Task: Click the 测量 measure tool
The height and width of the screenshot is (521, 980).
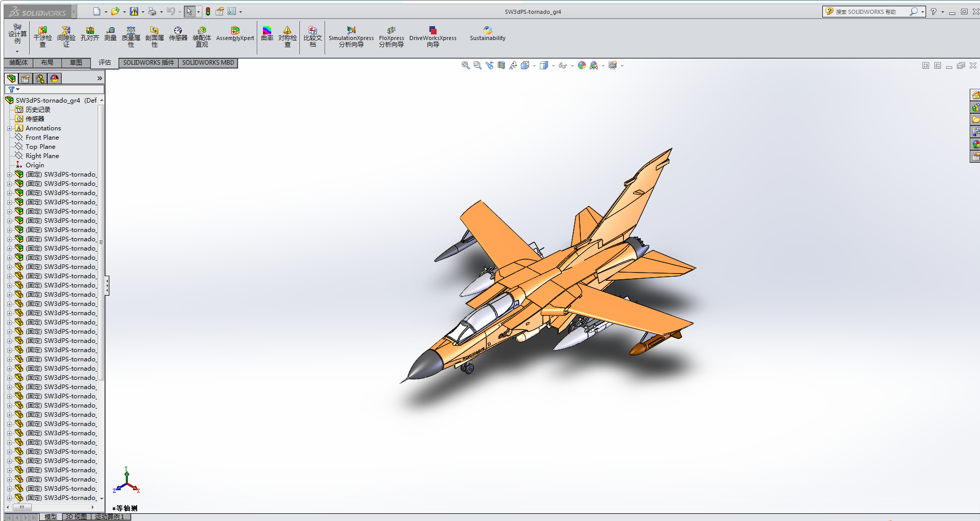Action: tap(110, 34)
